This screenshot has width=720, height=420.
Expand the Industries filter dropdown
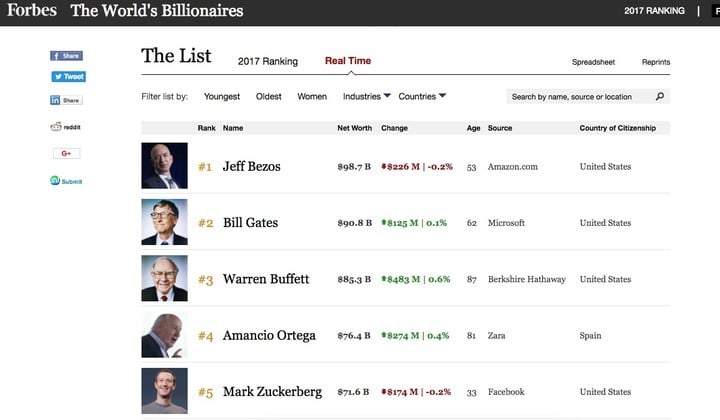[x=366, y=96]
